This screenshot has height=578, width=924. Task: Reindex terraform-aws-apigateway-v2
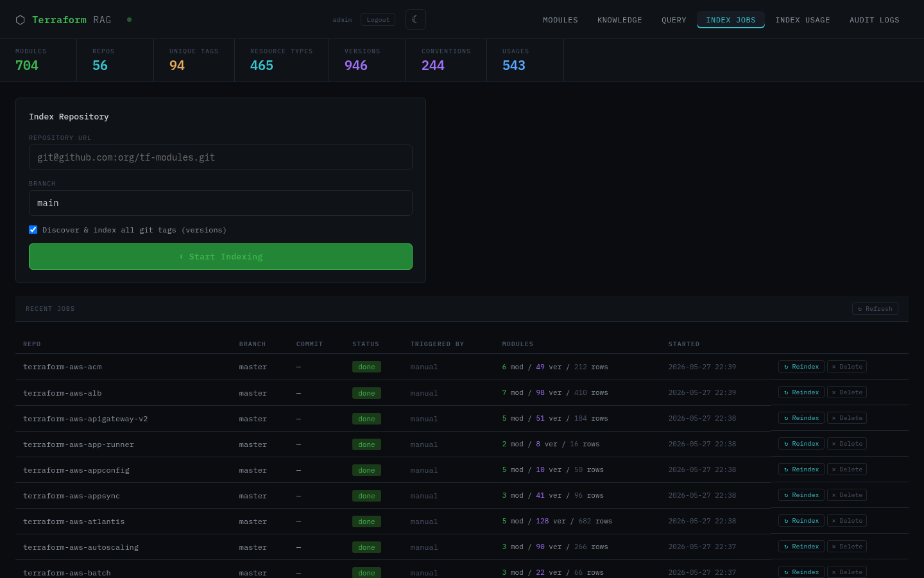(x=801, y=418)
